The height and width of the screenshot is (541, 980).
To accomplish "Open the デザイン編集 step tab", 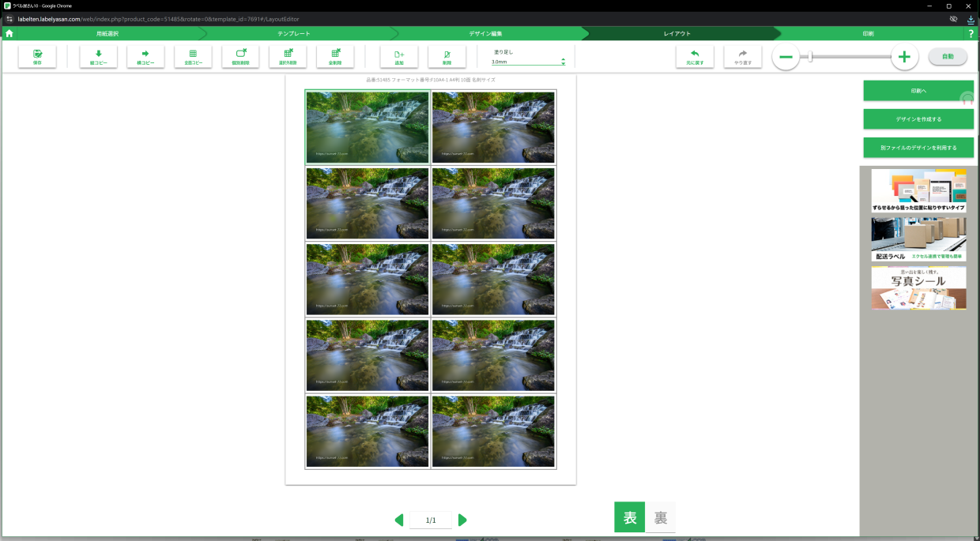I will click(x=485, y=34).
